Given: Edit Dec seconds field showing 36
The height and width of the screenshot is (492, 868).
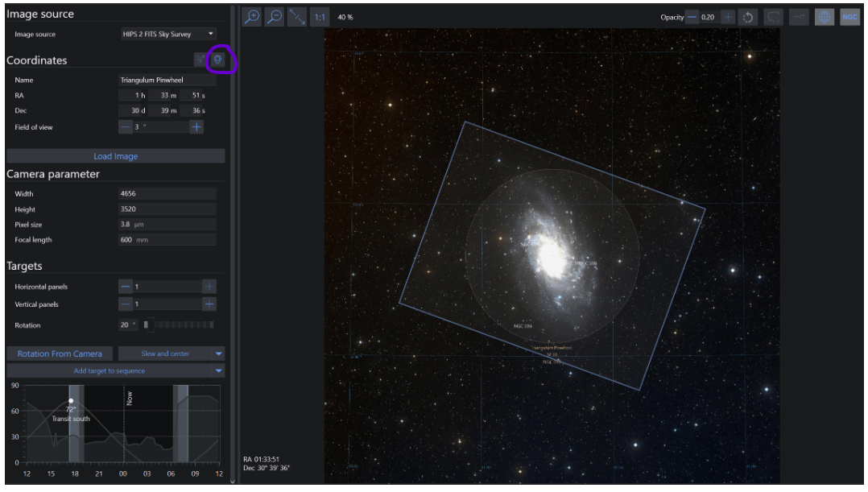Looking at the screenshot, I should [x=194, y=110].
